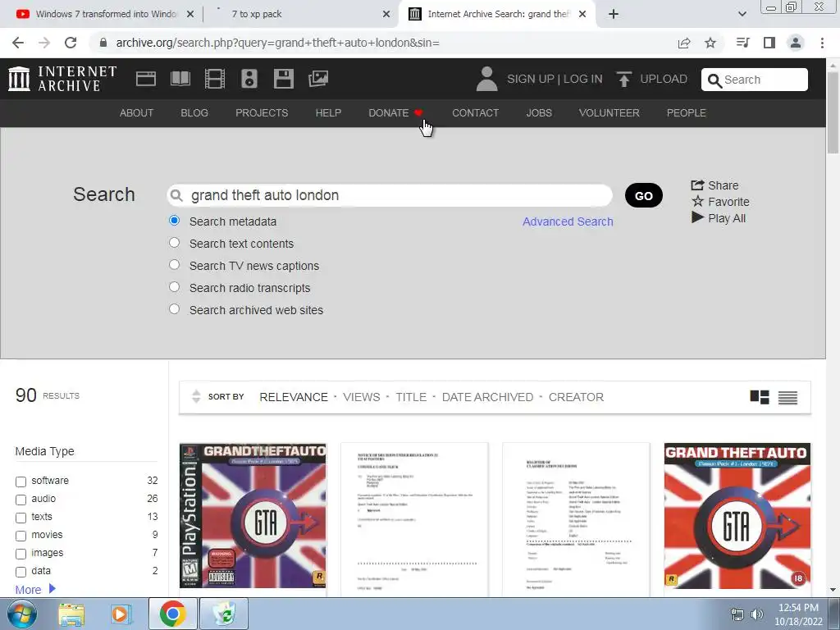This screenshot has width=840, height=630.
Task: Open the Internet Archive web icon
Action: coord(146,79)
